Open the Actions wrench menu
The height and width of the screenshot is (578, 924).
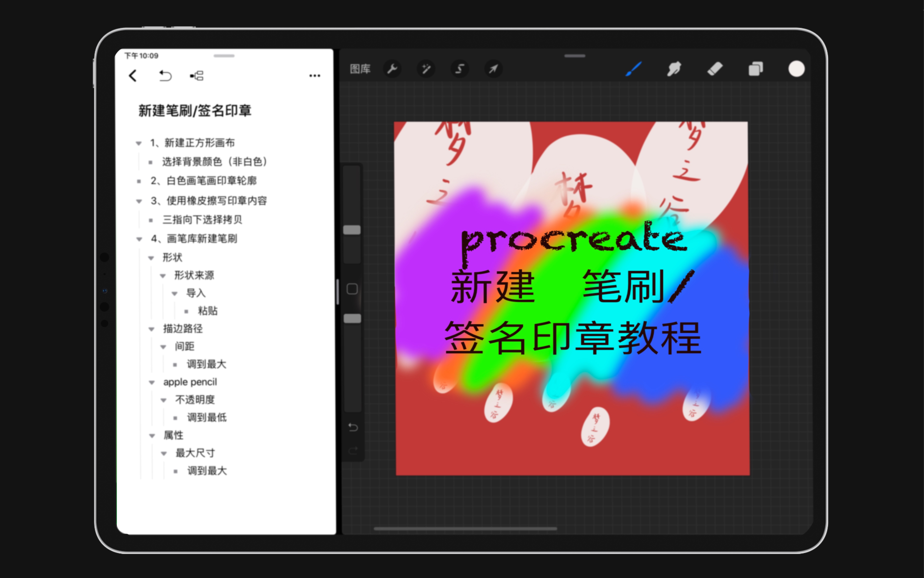pos(392,69)
